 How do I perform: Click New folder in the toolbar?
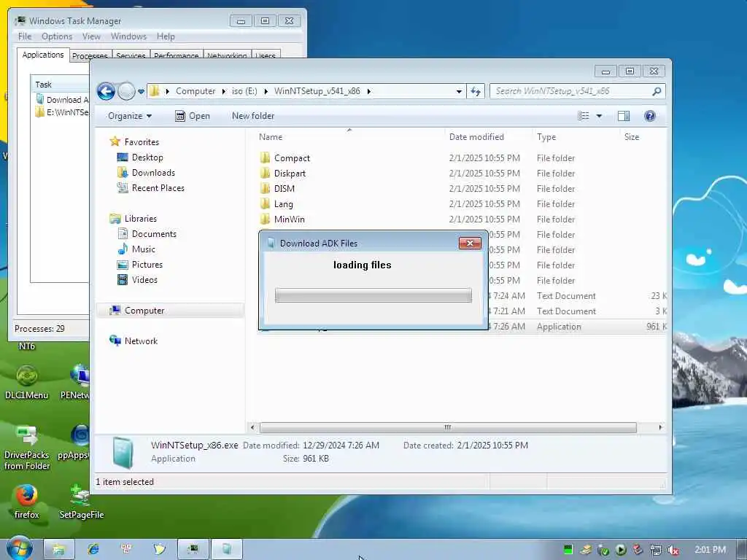pos(253,116)
